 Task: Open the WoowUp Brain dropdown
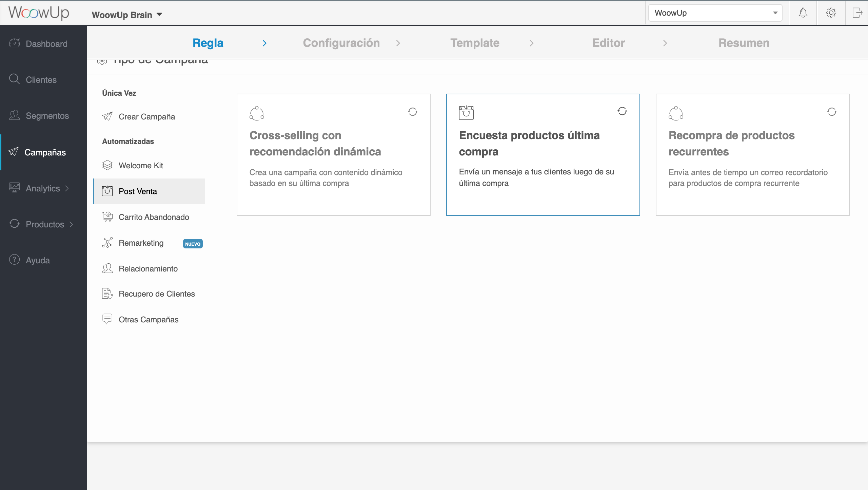pos(127,15)
